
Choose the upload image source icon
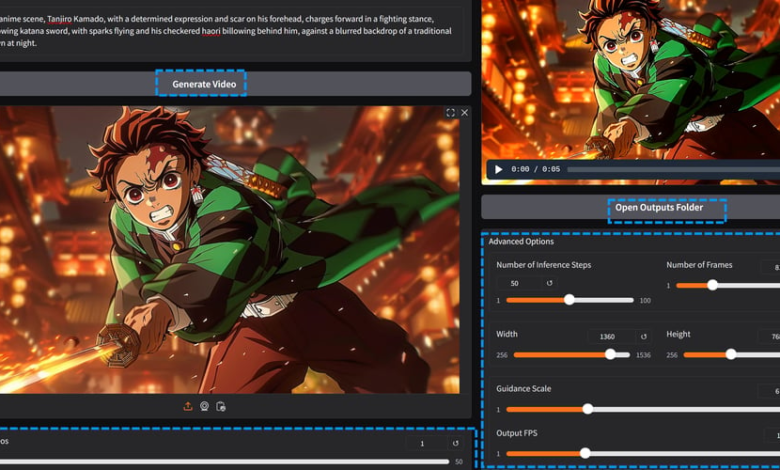coord(188,406)
